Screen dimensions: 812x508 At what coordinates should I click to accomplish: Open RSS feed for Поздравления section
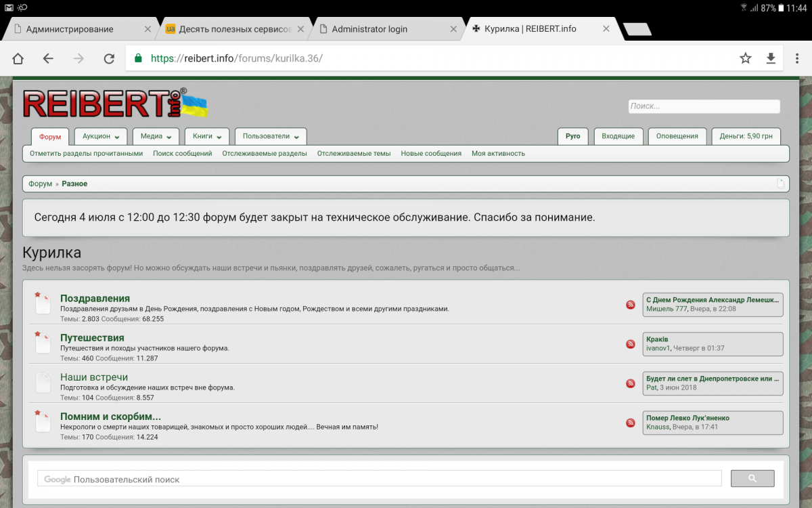pyautogui.click(x=631, y=305)
